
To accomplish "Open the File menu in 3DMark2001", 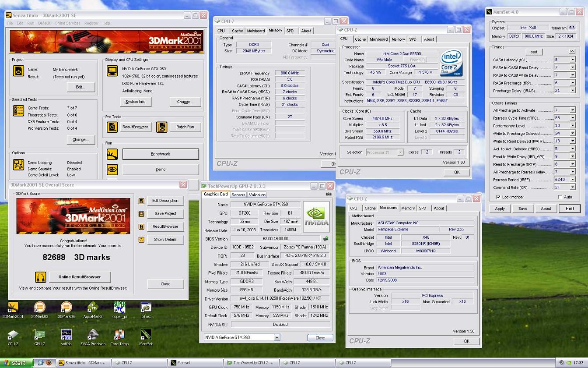I will (9, 23).
